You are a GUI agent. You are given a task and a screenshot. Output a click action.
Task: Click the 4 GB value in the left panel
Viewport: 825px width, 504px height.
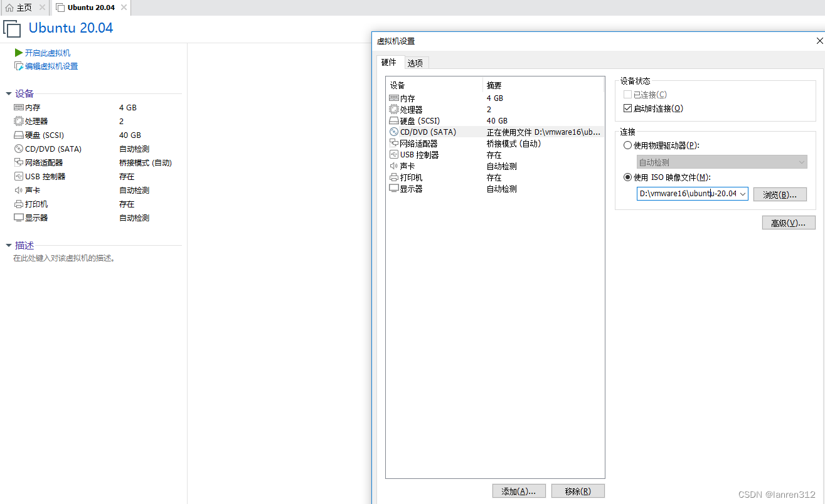click(x=128, y=108)
